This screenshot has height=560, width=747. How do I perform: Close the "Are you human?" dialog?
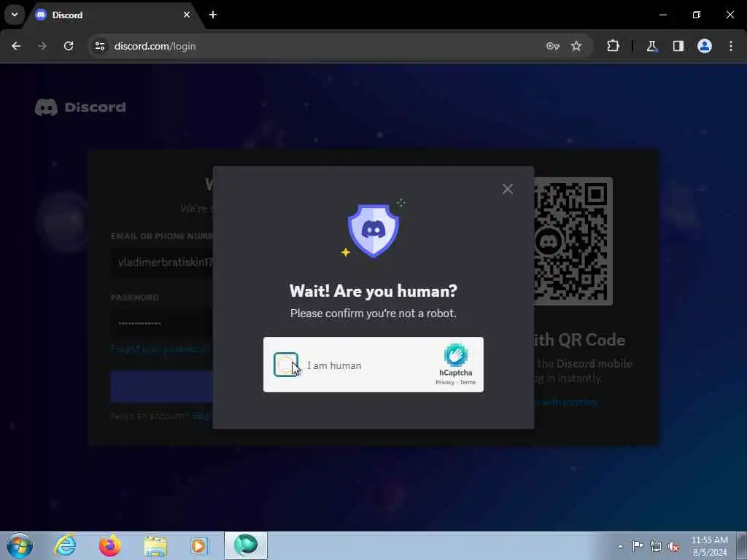pyautogui.click(x=508, y=189)
